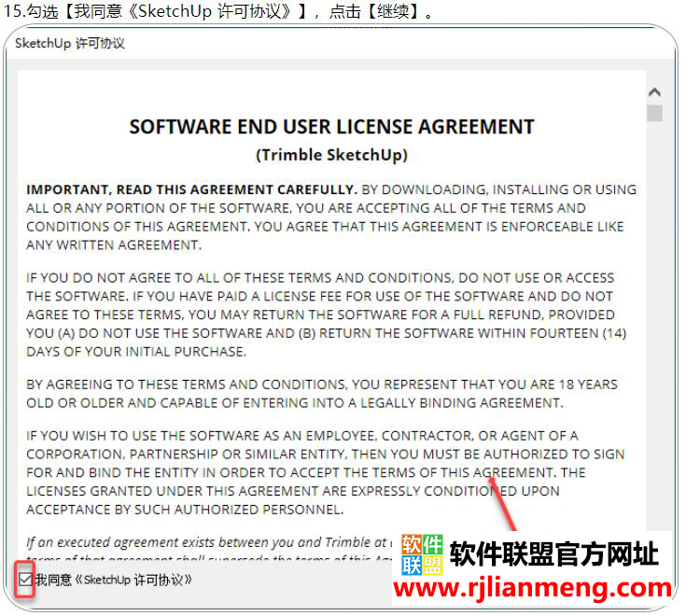Click the SketchUp 许可协议 window title
This screenshot has height=616, width=700.
click(x=70, y=44)
